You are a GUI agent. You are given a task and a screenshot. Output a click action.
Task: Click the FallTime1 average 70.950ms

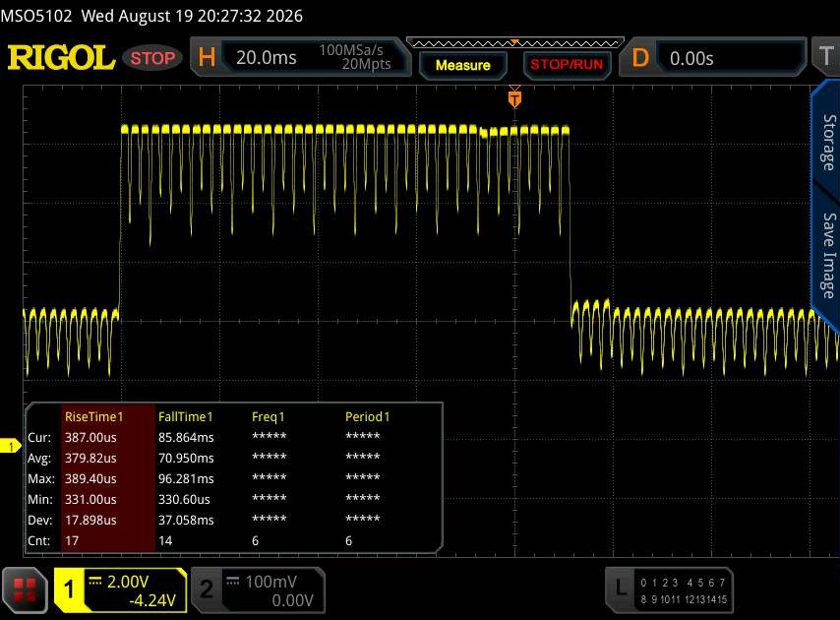186,459
